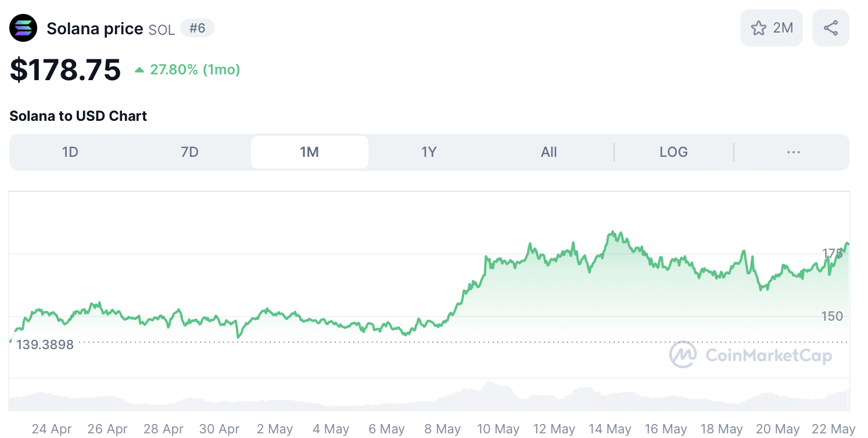Open the three-dot more options menu
The width and height of the screenshot is (868, 438).
pos(793,152)
